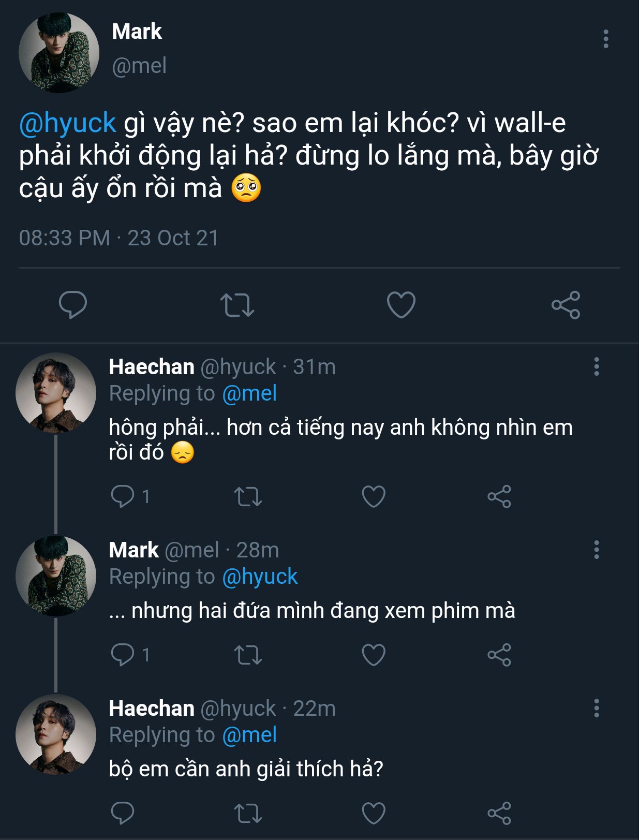Reply to Haechan's 31m tweet
Image resolution: width=639 pixels, height=840 pixels.
point(123,496)
